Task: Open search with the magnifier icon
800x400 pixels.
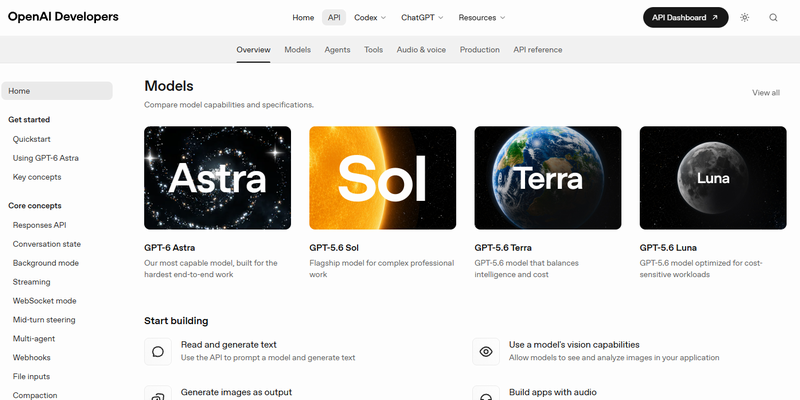Action: 773,17
